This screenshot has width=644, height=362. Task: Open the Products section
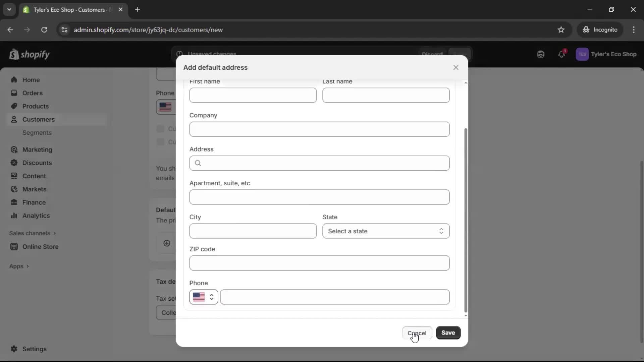pos(36,106)
